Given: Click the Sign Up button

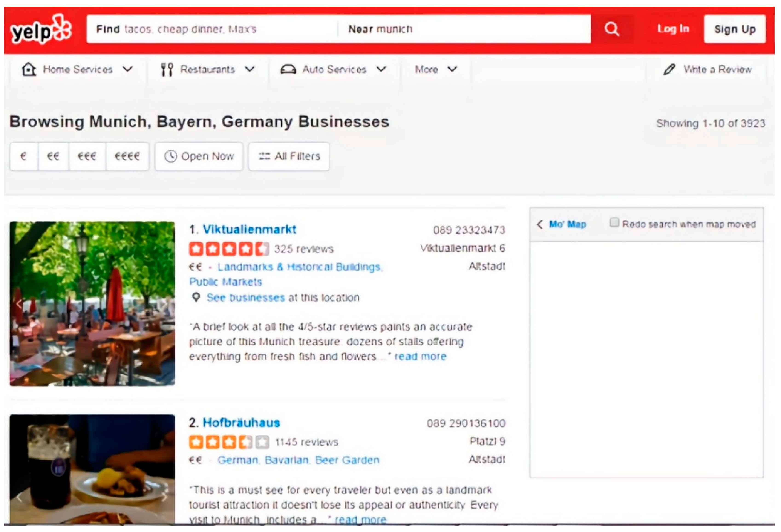Looking at the screenshot, I should tap(735, 29).
